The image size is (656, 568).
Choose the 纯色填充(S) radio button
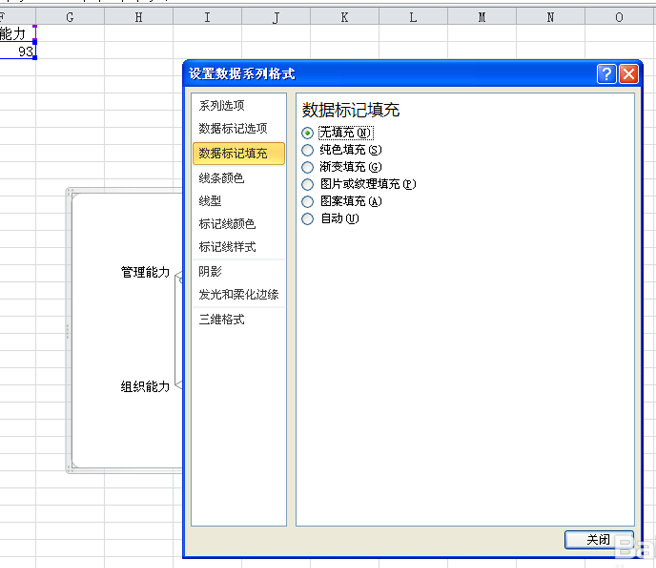coord(308,150)
